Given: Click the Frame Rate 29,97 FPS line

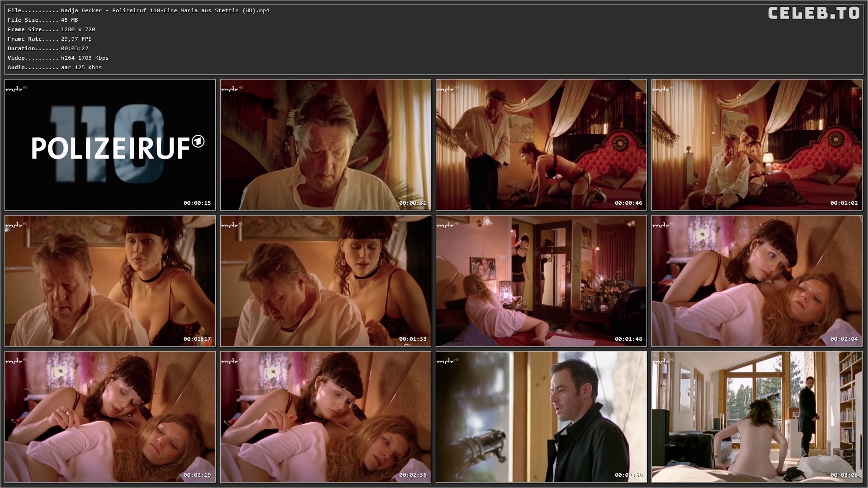Looking at the screenshot, I should click(x=50, y=39).
